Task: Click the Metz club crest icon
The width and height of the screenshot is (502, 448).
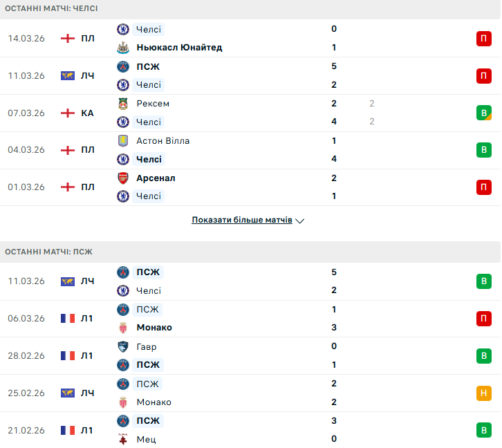Action: pyautogui.click(x=123, y=439)
